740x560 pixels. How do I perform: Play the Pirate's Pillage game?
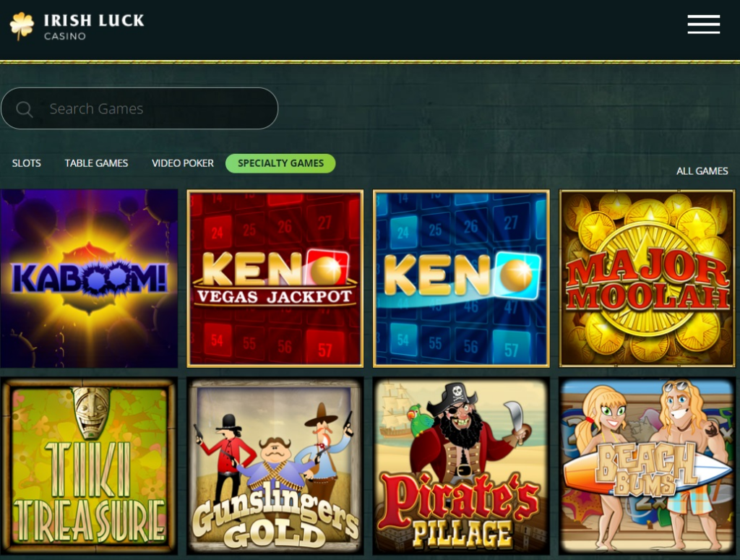tap(461, 466)
